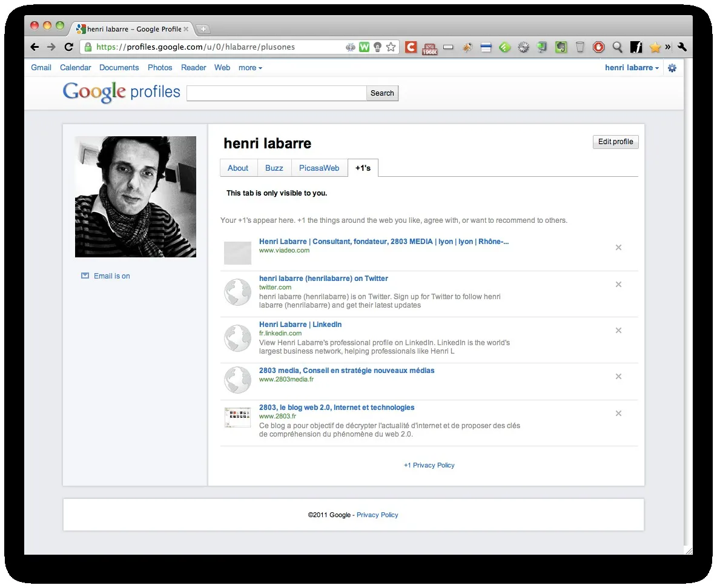
Task: Open Calendar from the top bar
Action: (76, 68)
